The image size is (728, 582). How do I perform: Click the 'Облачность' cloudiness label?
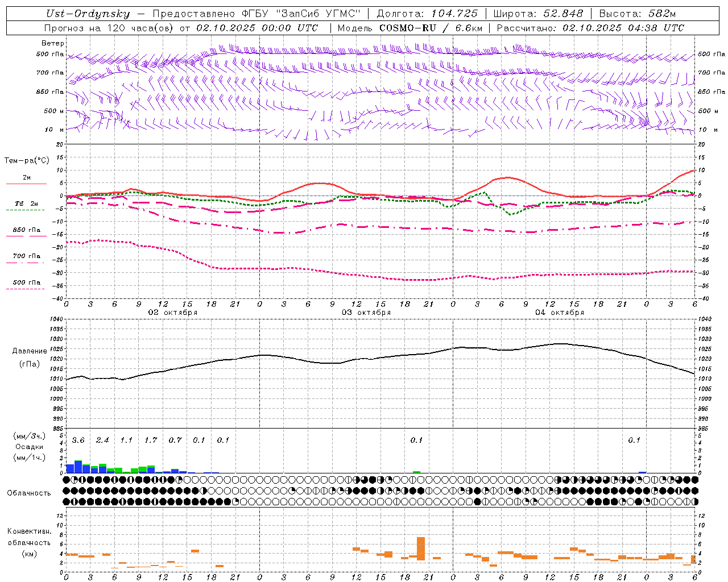pyautogui.click(x=29, y=493)
